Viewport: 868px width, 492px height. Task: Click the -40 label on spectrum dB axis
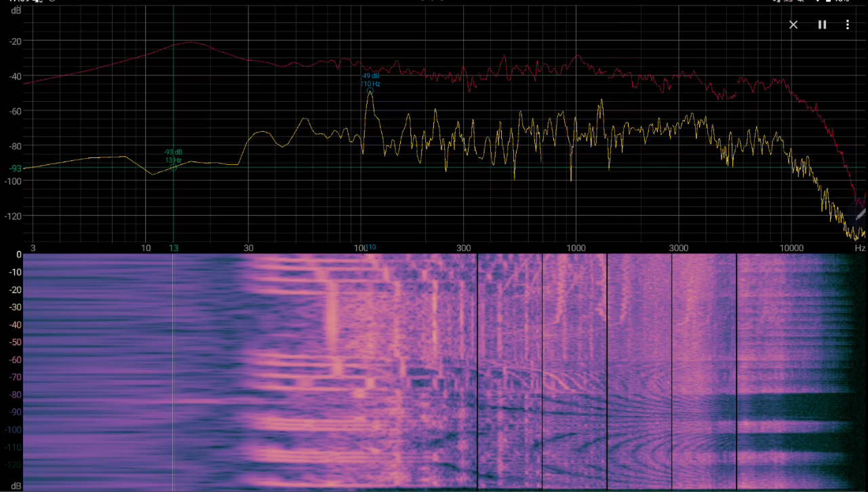click(x=15, y=76)
